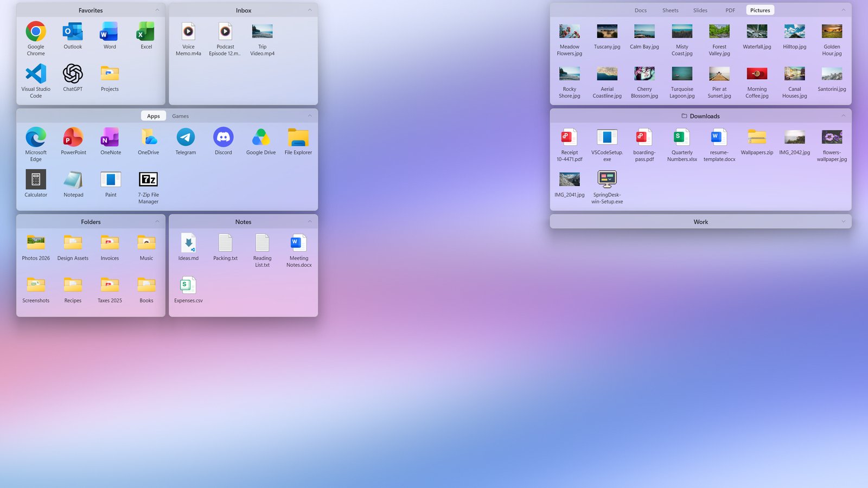Select the Apps tab
The image size is (868, 488).
point(154,116)
